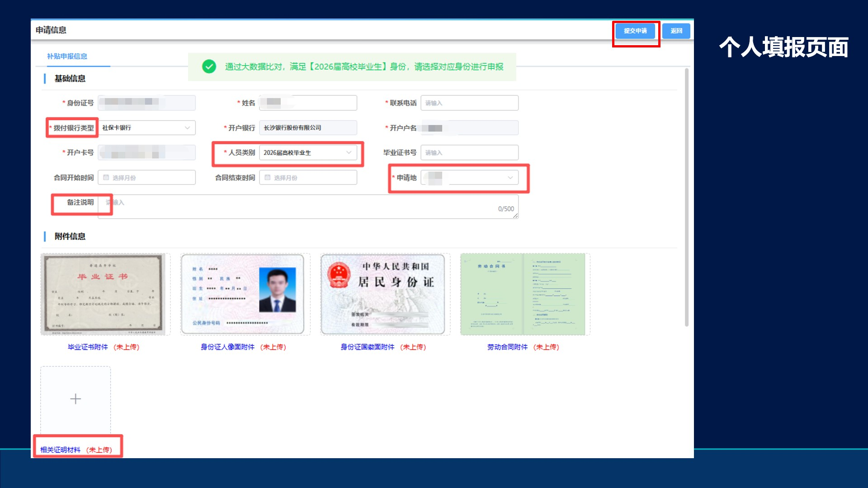This screenshot has height=488, width=868.
Task: Click the 备注说明 textarea resize handle
Action: click(515, 216)
